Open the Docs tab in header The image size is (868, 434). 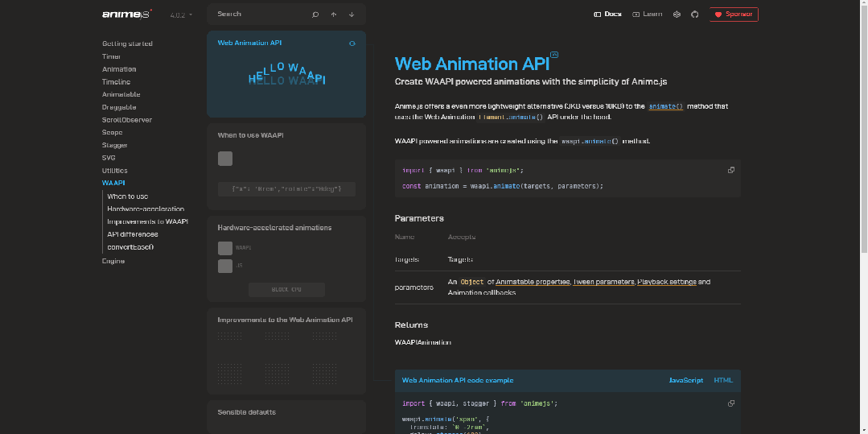608,14
